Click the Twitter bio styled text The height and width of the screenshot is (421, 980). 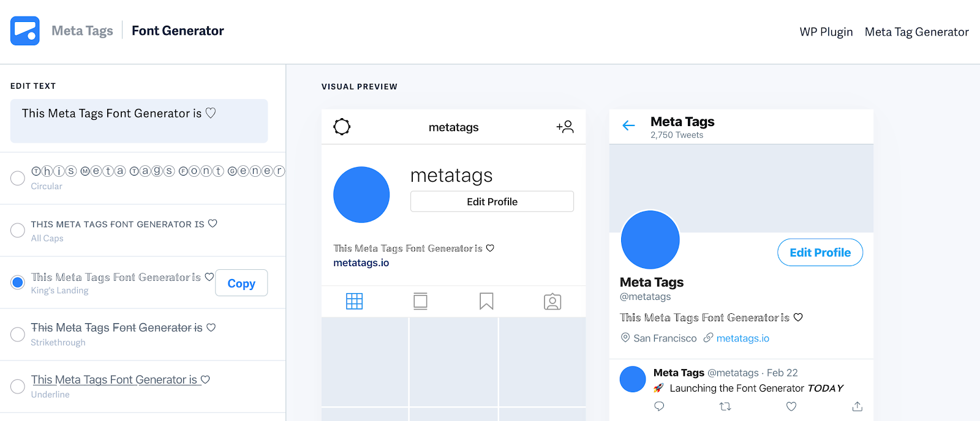[x=711, y=317]
